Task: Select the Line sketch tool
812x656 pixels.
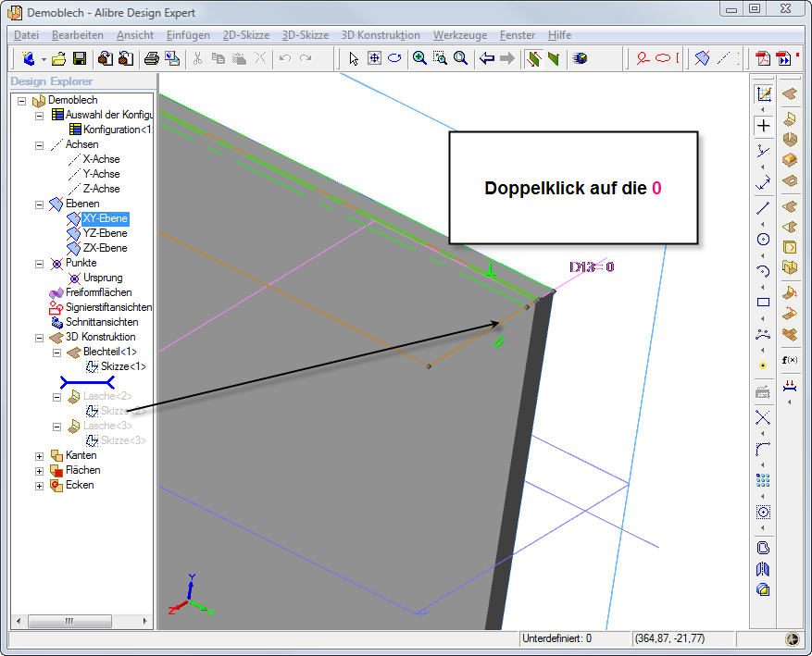Action: tap(763, 208)
